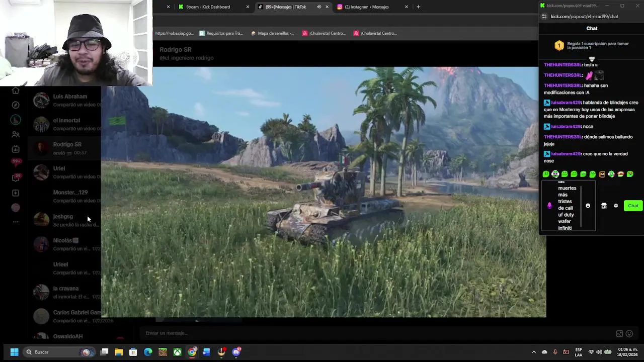Click ESP LAA language indicator
The height and width of the screenshot is (362, 644).
579,352
